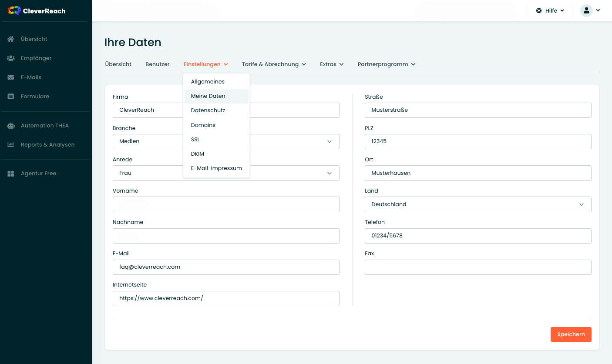Click the CleverReach logo icon
The width and height of the screenshot is (612, 364).
coord(14,11)
